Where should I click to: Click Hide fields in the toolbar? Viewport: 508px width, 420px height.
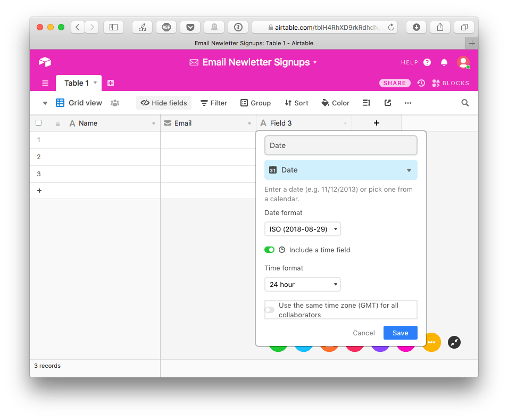click(164, 103)
